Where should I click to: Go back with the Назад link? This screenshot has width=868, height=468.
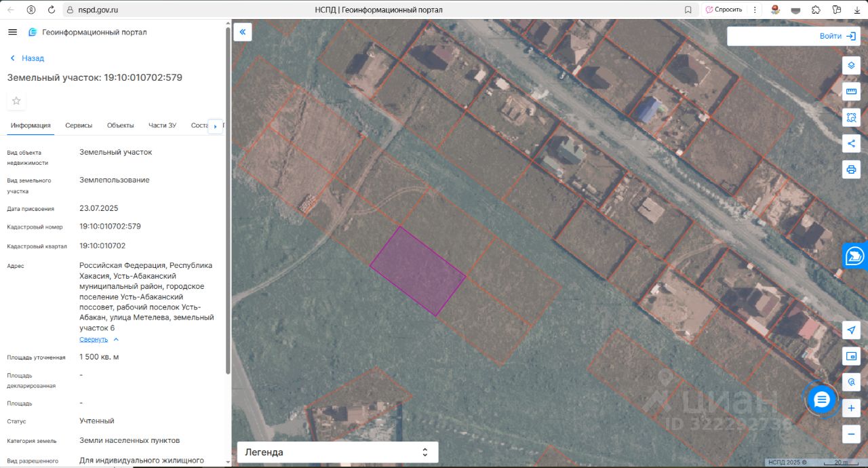point(27,58)
